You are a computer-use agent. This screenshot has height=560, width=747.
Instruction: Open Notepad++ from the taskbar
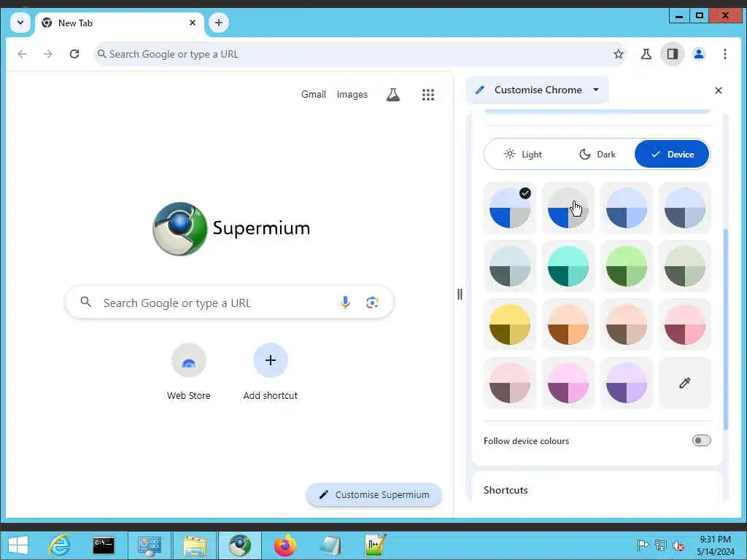(x=375, y=545)
